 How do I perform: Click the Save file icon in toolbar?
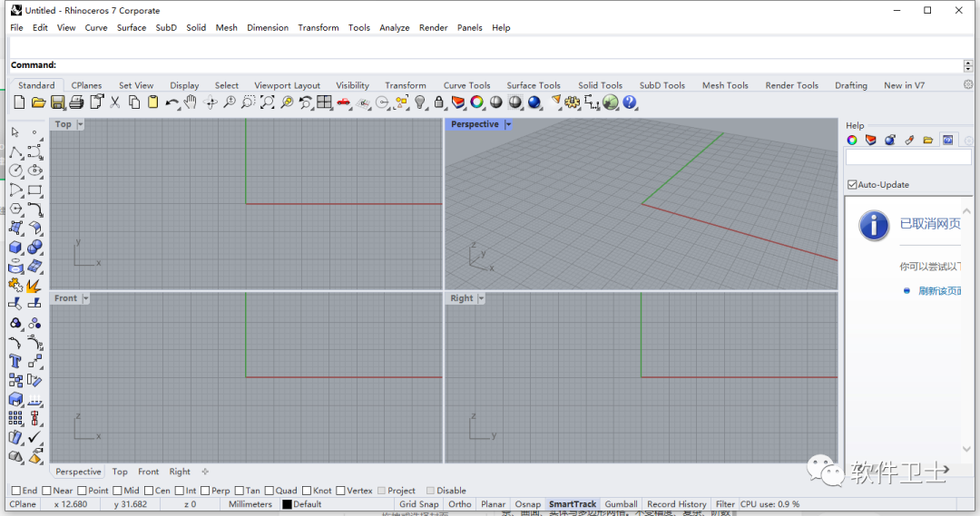(x=57, y=102)
